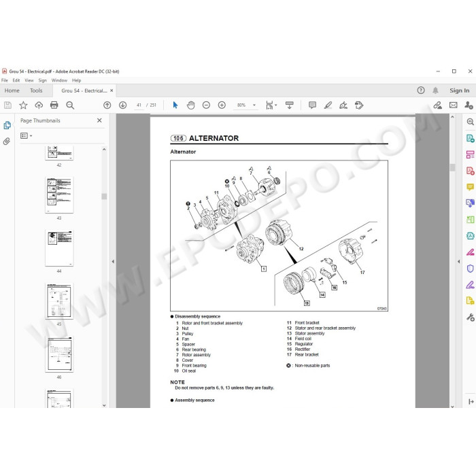
Task: Open the thumbnails options menu dropdown
Action: [x=26, y=136]
